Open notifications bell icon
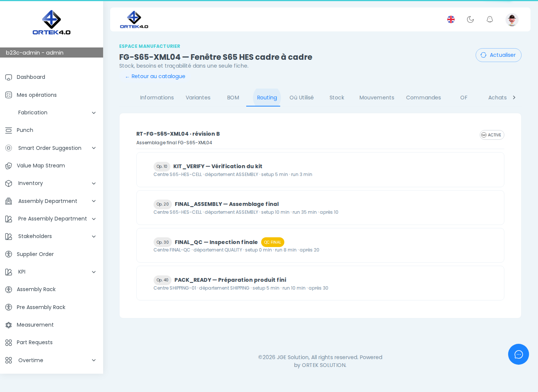 coord(490,19)
